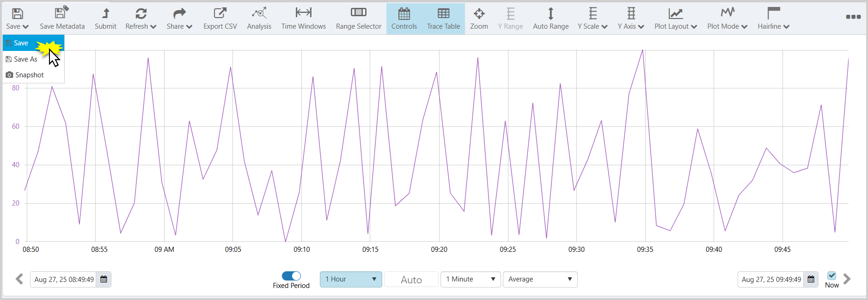
Task: Click the Submit upload icon
Action: click(105, 13)
